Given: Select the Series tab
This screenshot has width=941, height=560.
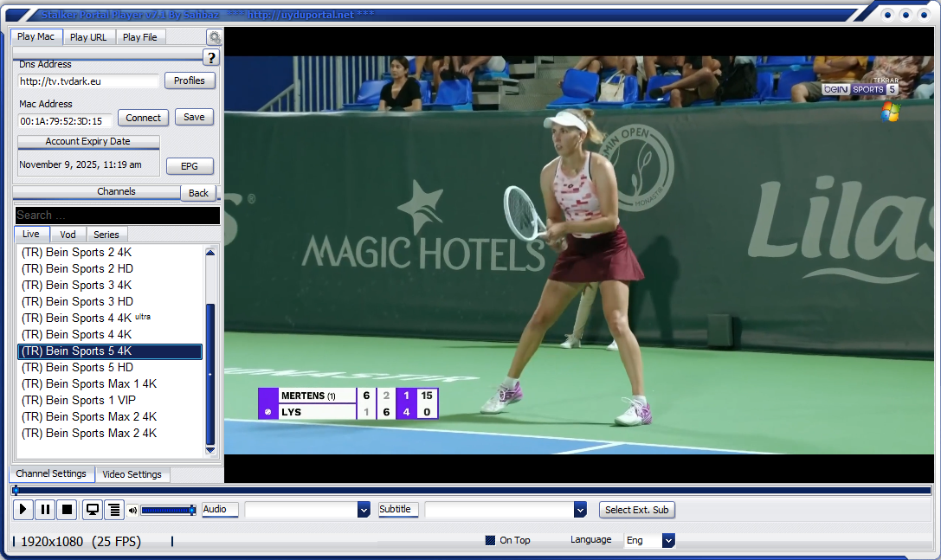Looking at the screenshot, I should click(x=106, y=235).
